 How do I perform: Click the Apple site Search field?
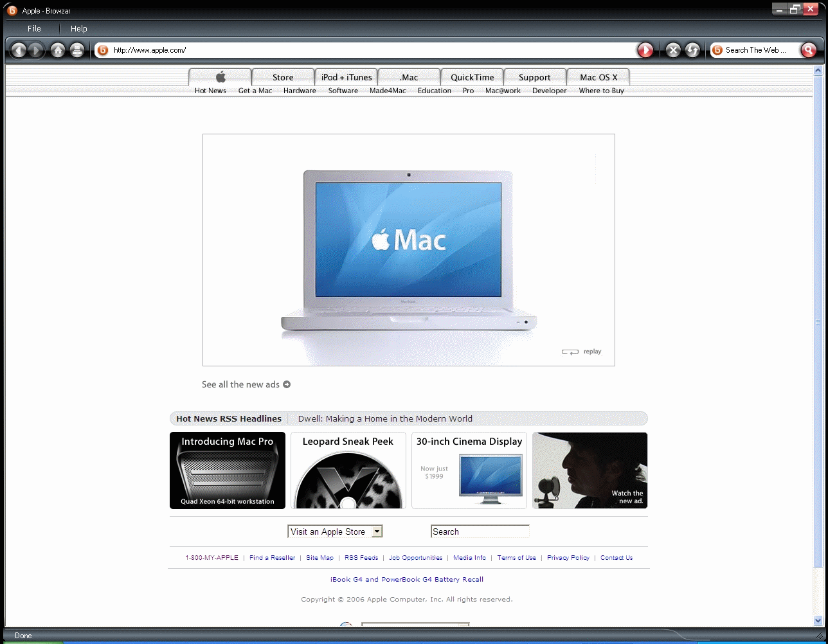(480, 532)
